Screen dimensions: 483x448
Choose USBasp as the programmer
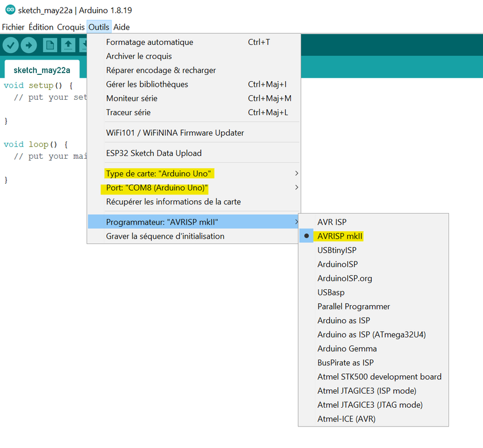331,292
